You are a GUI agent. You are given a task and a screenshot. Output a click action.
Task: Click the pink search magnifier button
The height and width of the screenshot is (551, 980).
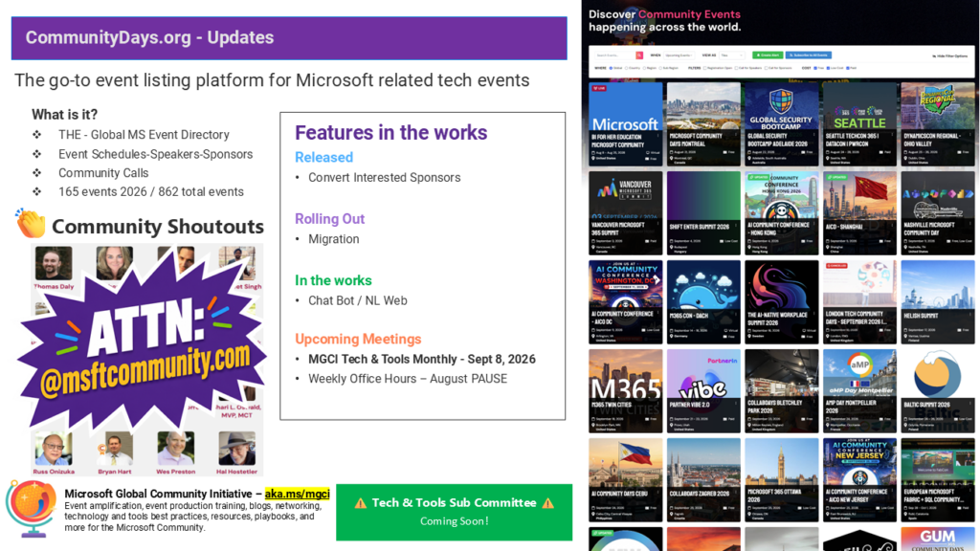pos(639,55)
